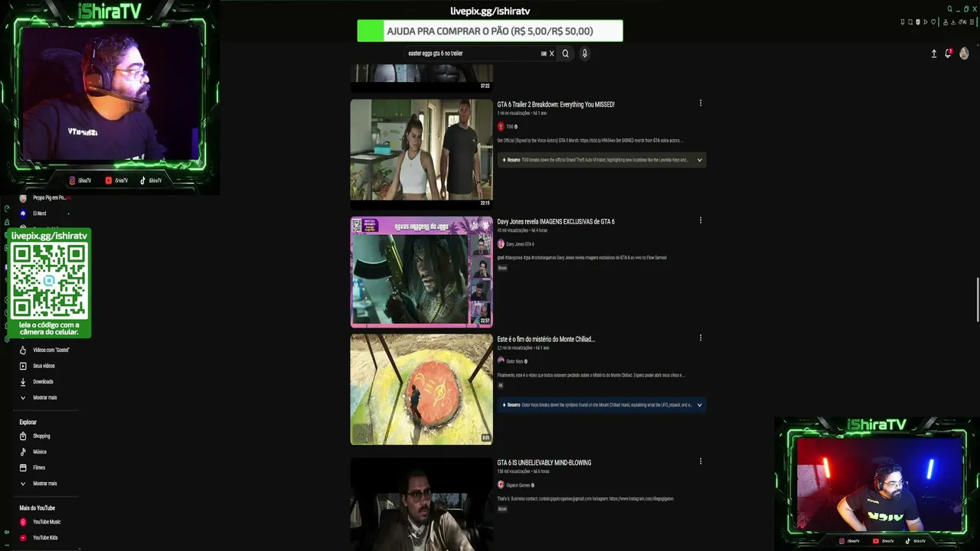Open the El Nerd subscription in sidebar

[x=39, y=214]
